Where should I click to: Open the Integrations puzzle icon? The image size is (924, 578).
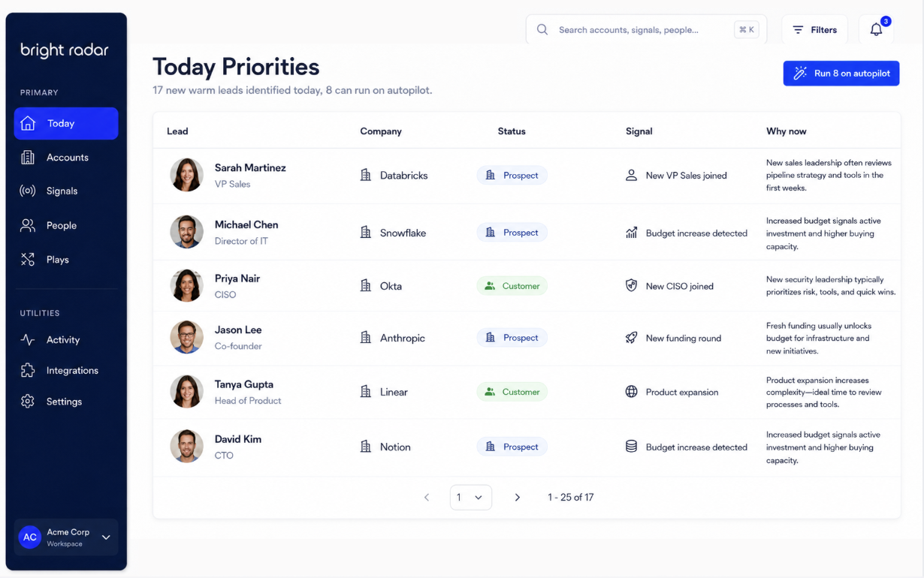coord(28,370)
